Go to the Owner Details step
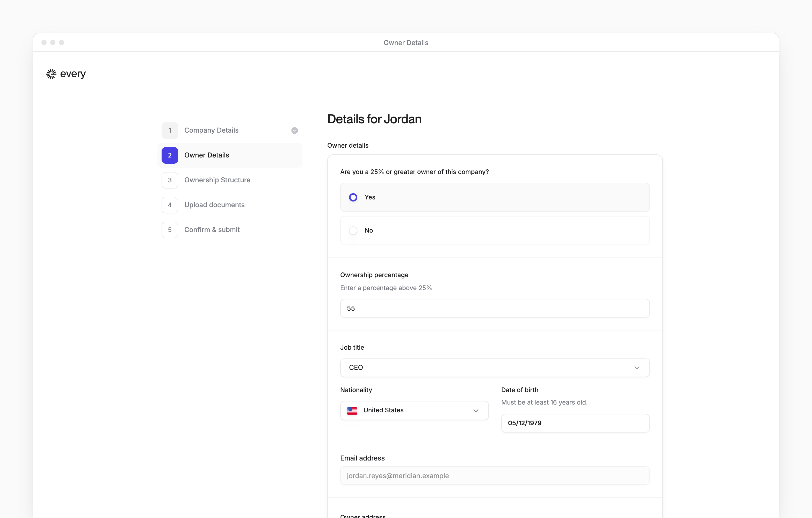The width and height of the screenshot is (812, 518). (230, 155)
